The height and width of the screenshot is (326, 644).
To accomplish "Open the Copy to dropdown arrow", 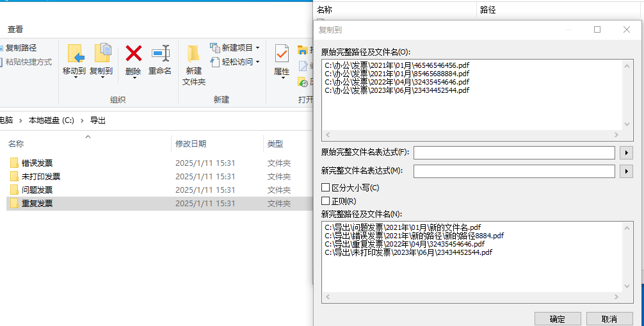I will [102, 77].
